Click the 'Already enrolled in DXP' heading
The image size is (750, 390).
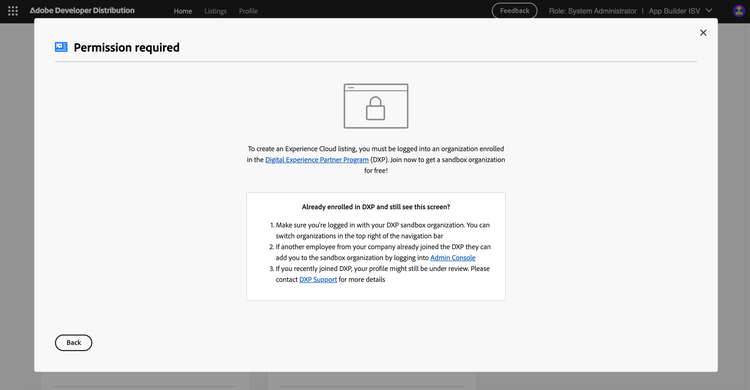376,207
